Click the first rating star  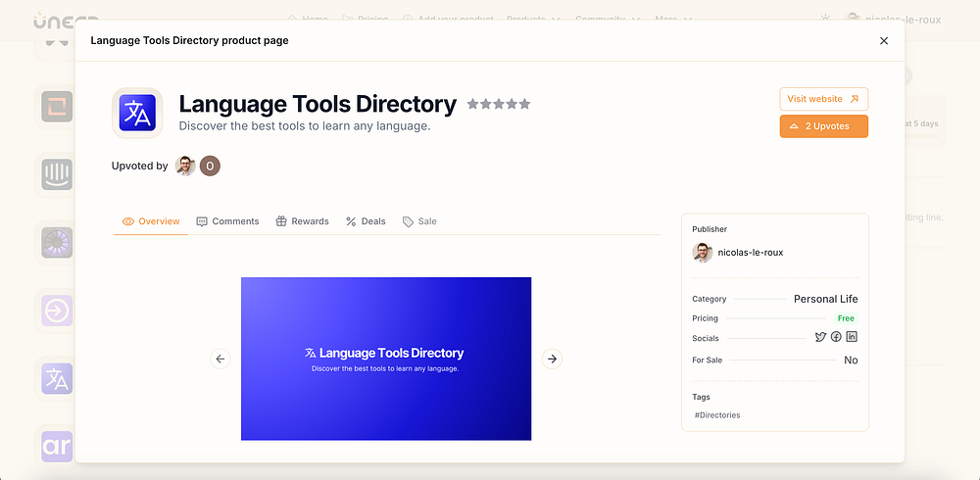(473, 104)
